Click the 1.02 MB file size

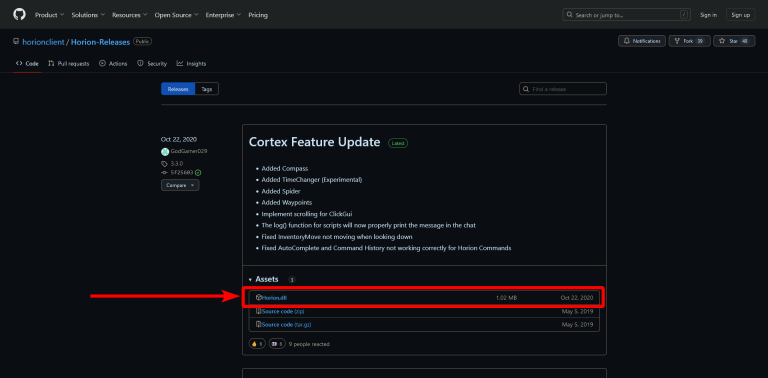point(506,298)
